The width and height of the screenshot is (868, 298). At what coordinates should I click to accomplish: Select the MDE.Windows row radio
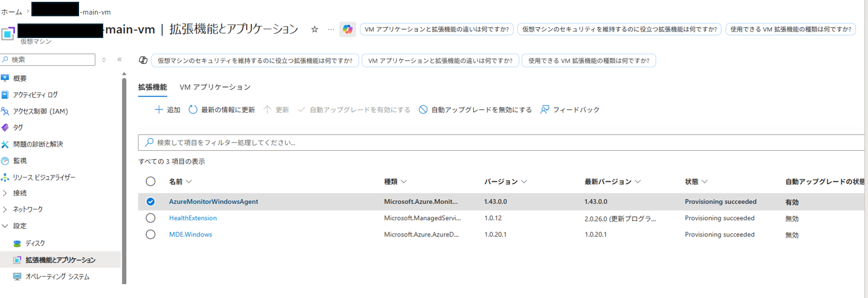151,235
